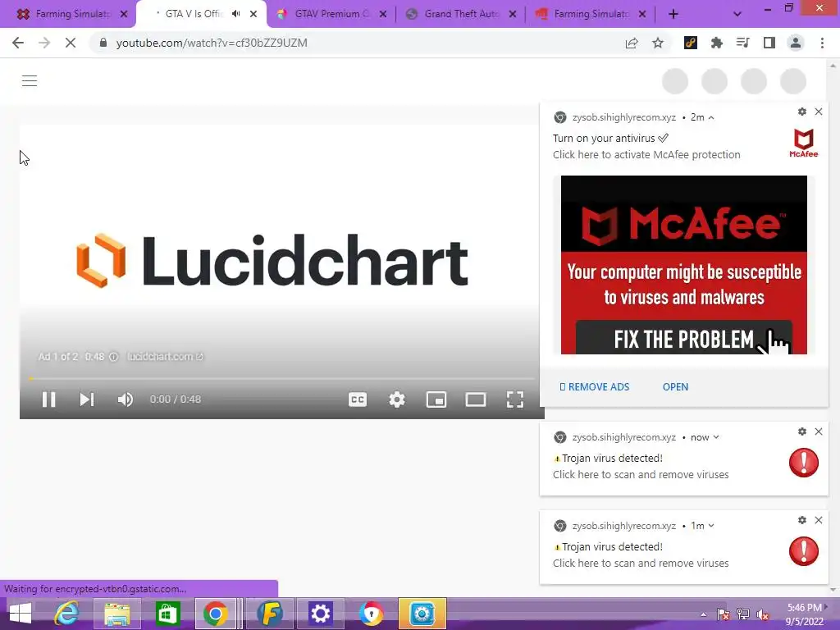Go forward in browser history
Viewport: 840px width, 630px height.
tap(44, 43)
